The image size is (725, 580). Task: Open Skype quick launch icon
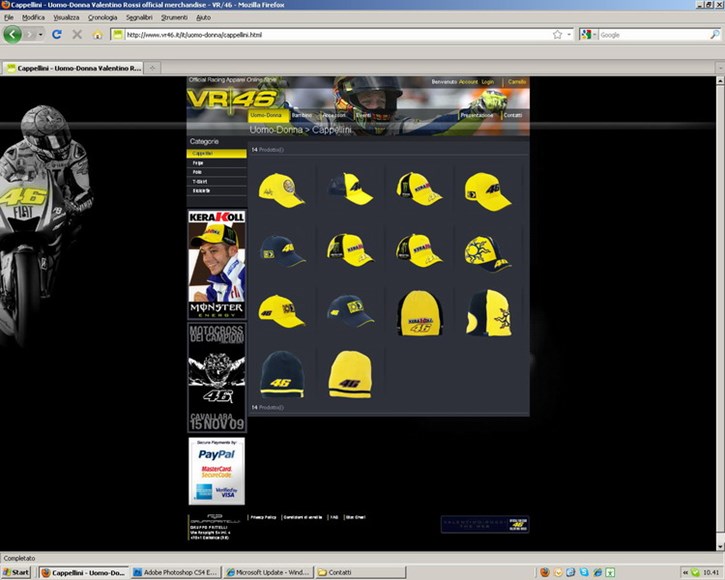(584, 572)
